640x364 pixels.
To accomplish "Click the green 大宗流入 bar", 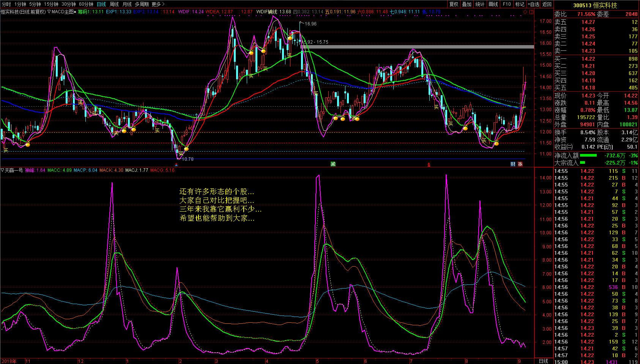I will (x=583, y=163).
